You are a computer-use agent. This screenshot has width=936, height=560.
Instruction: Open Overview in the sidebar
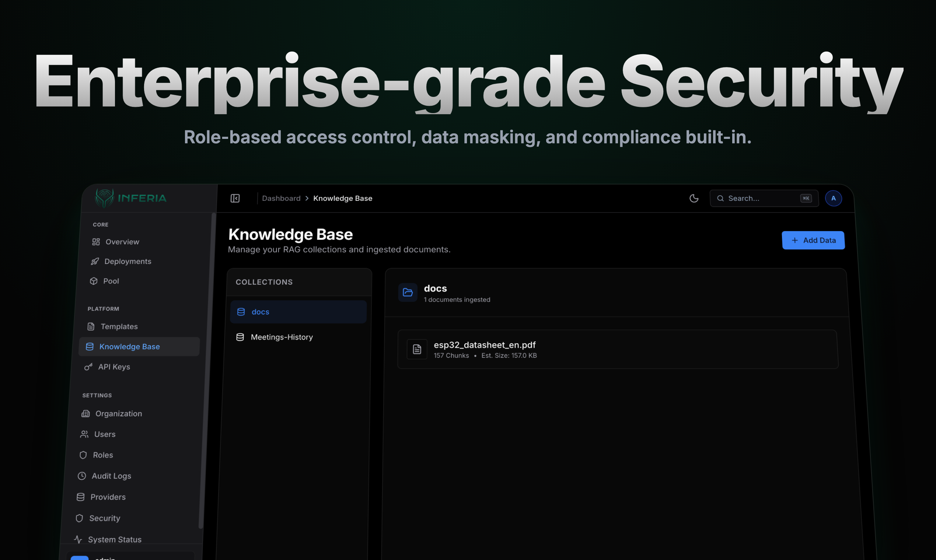click(122, 242)
